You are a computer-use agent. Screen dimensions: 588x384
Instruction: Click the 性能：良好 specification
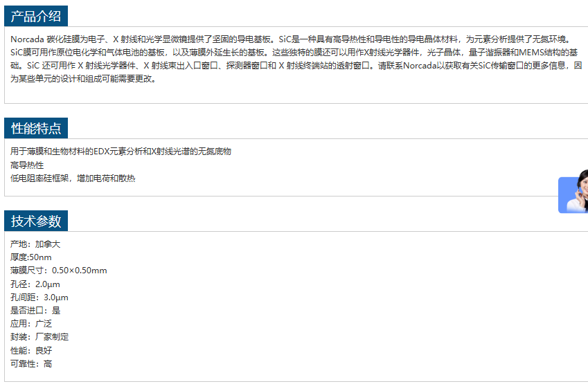(x=31, y=350)
